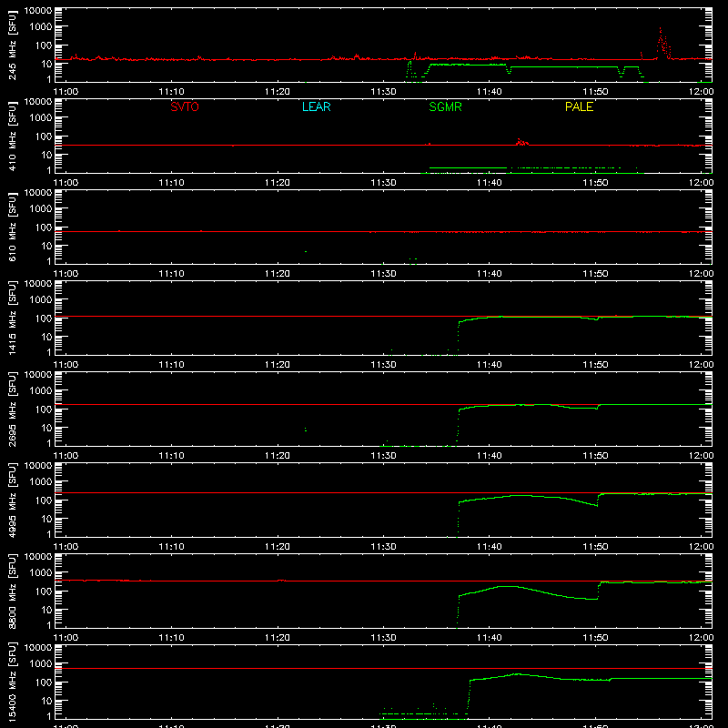Click the 10 y-axis value of the 4995 MHz panel

point(46,519)
